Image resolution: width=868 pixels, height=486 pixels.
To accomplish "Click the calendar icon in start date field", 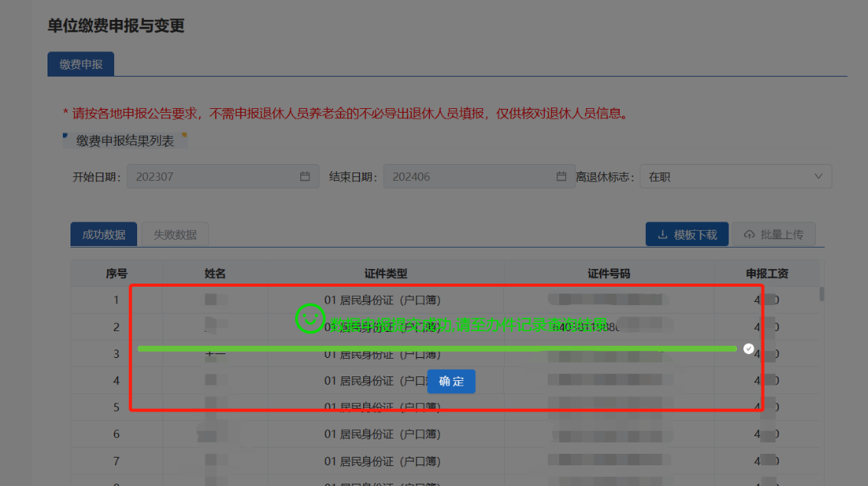I will 305,176.
